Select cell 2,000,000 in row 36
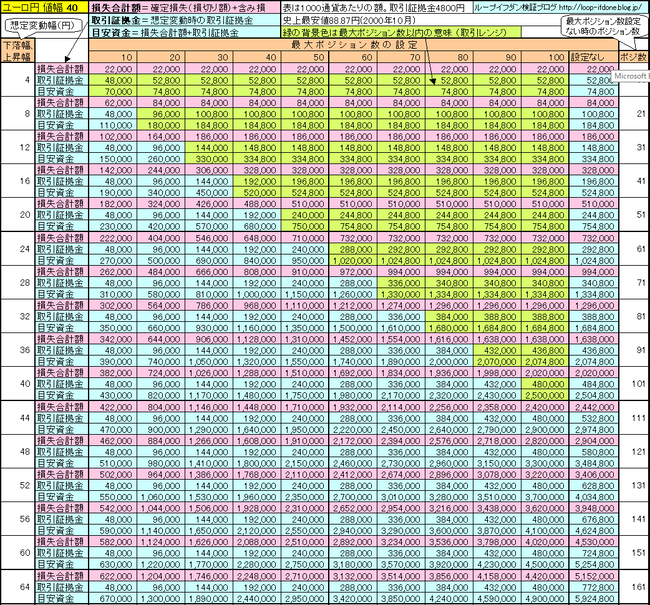This screenshot has height=605, width=650. click(449, 362)
